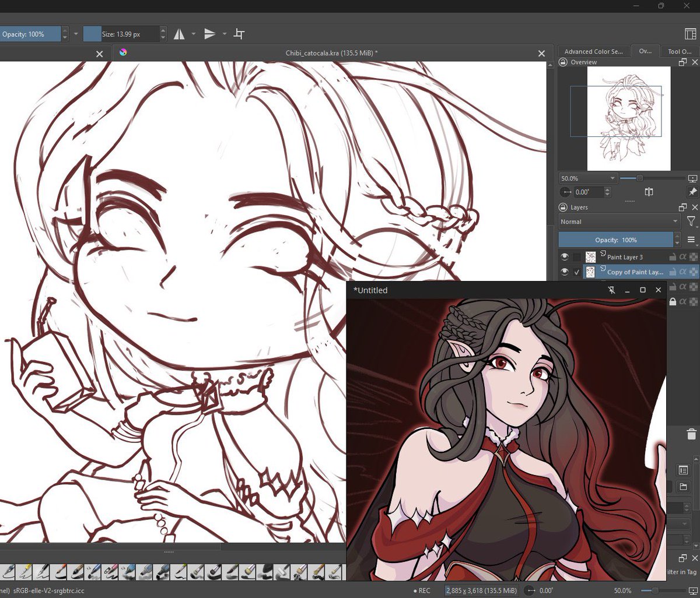Open dropdown next to brush Opacity slider

pos(76,34)
